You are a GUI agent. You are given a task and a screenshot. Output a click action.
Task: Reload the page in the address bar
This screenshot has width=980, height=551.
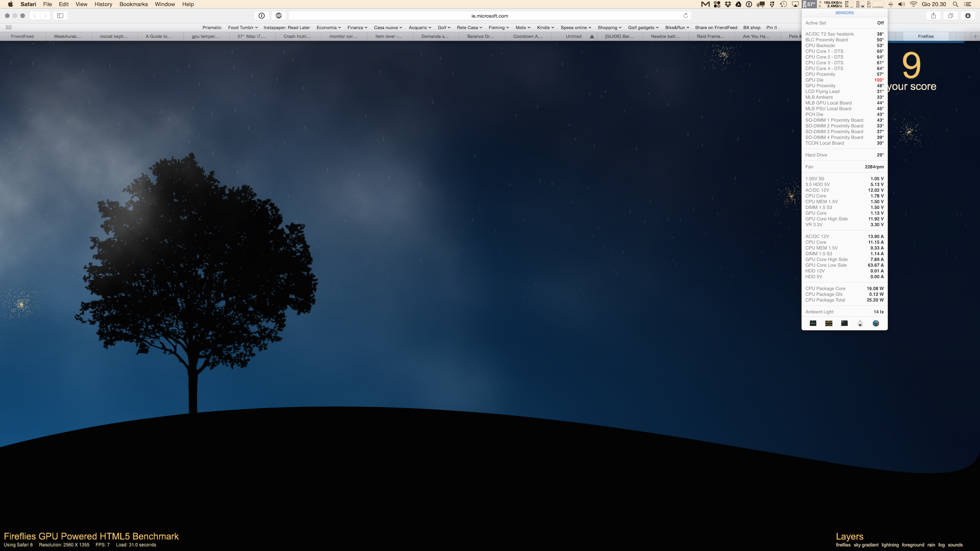[x=686, y=16]
